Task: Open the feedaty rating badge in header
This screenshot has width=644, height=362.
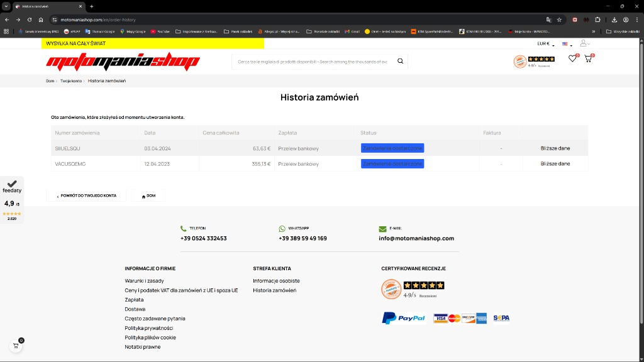Action: tap(534, 62)
